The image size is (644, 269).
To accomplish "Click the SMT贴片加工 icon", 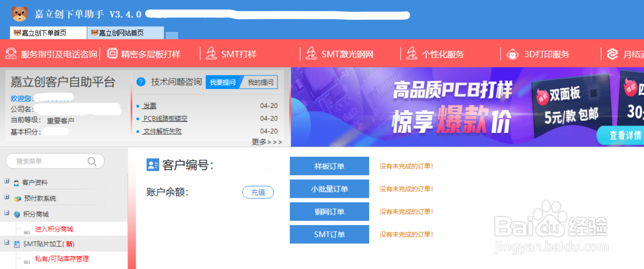I will [x=17, y=244].
